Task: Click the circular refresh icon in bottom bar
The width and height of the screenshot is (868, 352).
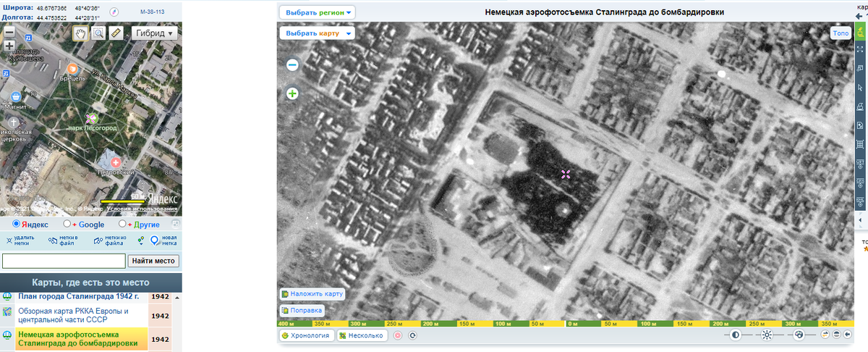Action: (x=412, y=335)
